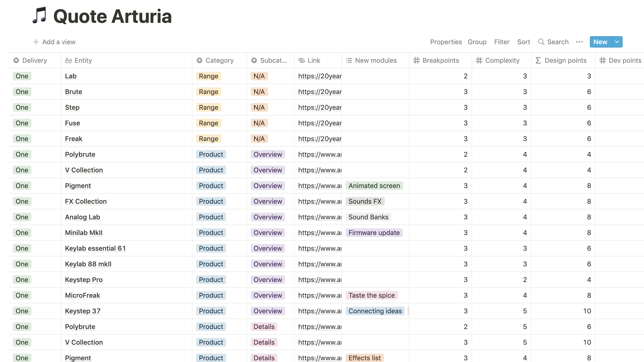The image size is (644, 362).
Task: Open the Complexity column header menu
Action: [x=501, y=60]
